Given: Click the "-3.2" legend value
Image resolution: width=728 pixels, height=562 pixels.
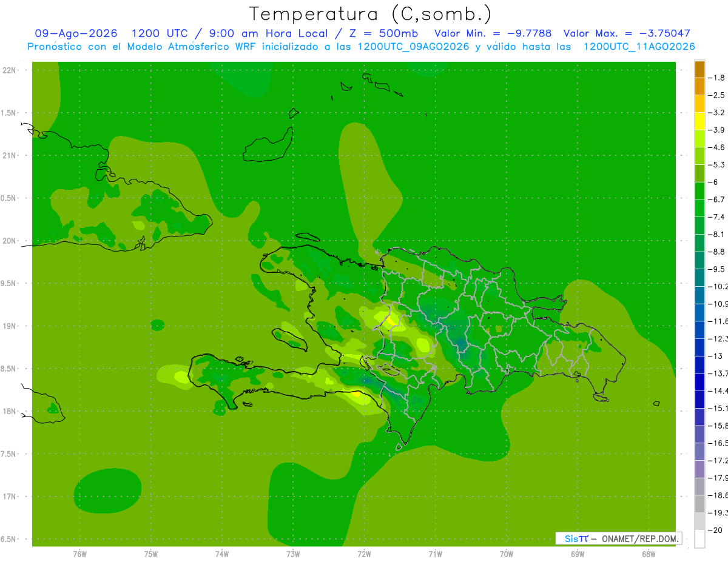Looking at the screenshot, I should (718, 113).
